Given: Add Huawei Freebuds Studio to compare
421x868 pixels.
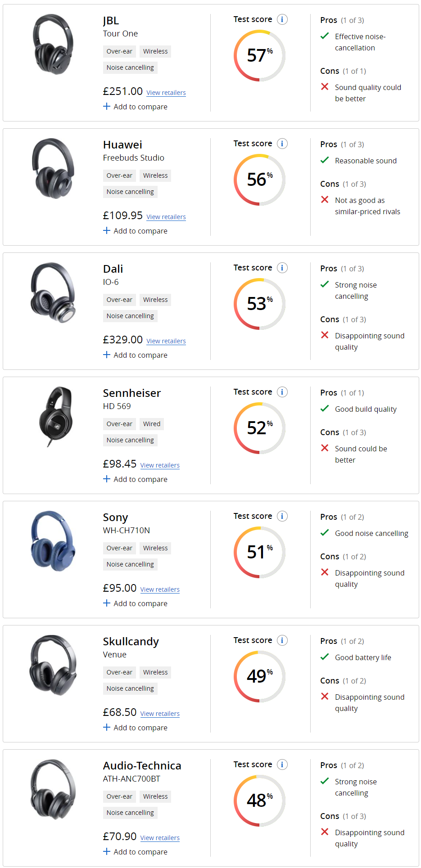Looking at the screenshot, I should (135, 231).
